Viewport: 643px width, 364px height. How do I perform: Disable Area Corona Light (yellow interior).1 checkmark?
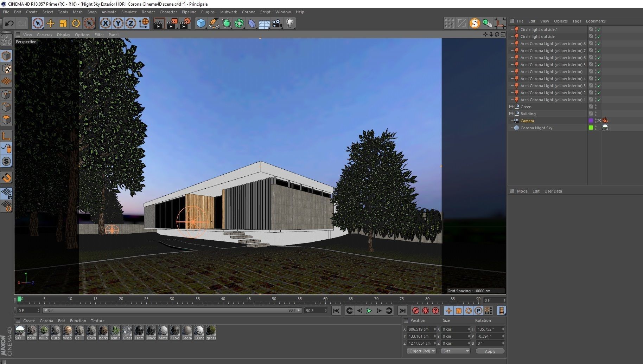tap(599, 100)
